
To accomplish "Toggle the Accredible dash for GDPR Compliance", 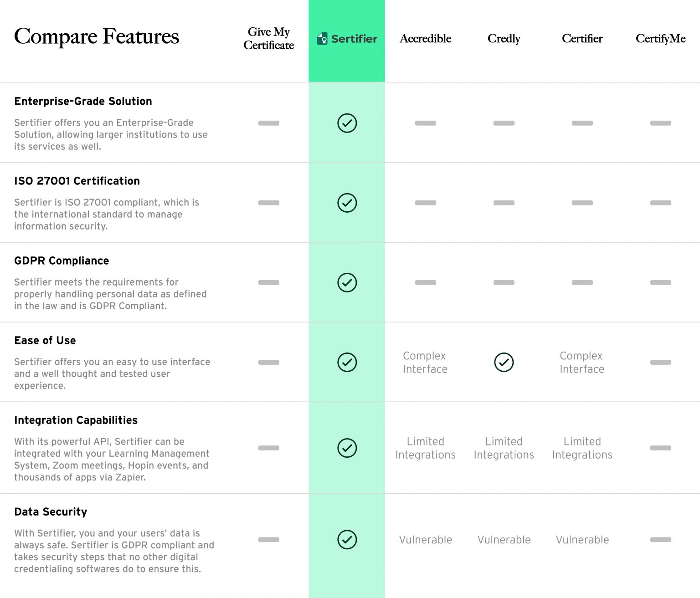I will pos(425,282).
